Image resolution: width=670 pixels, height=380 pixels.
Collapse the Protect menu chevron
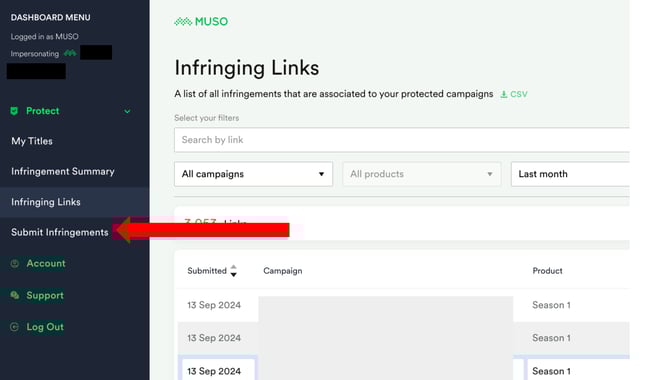pos(127,112)
